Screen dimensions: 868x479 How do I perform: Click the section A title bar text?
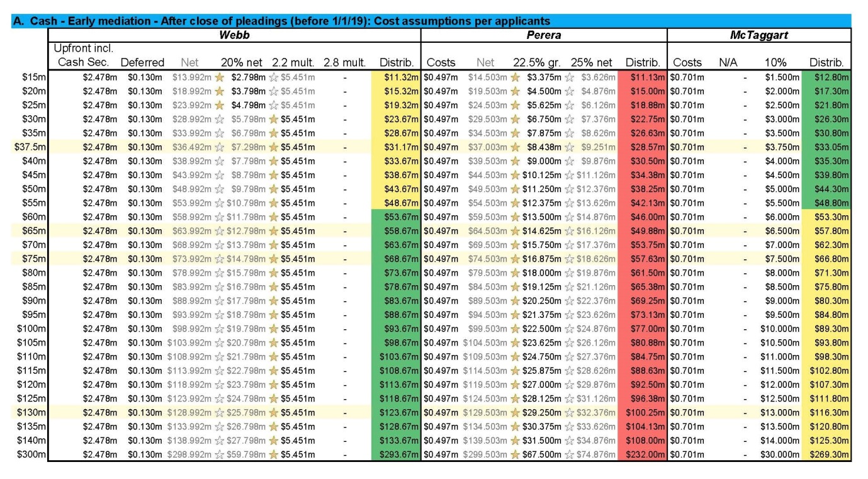point(281,21)
